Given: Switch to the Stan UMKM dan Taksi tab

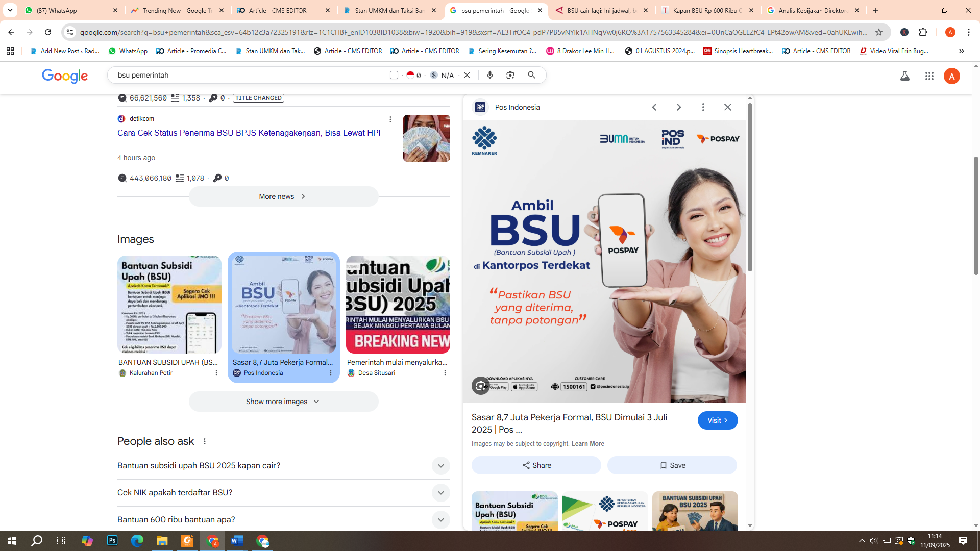Looking at the screenshot, I should point(389,10).
